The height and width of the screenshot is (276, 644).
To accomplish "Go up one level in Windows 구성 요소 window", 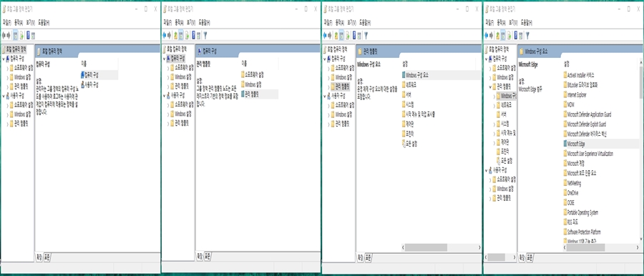I will [x=497, y=35].
